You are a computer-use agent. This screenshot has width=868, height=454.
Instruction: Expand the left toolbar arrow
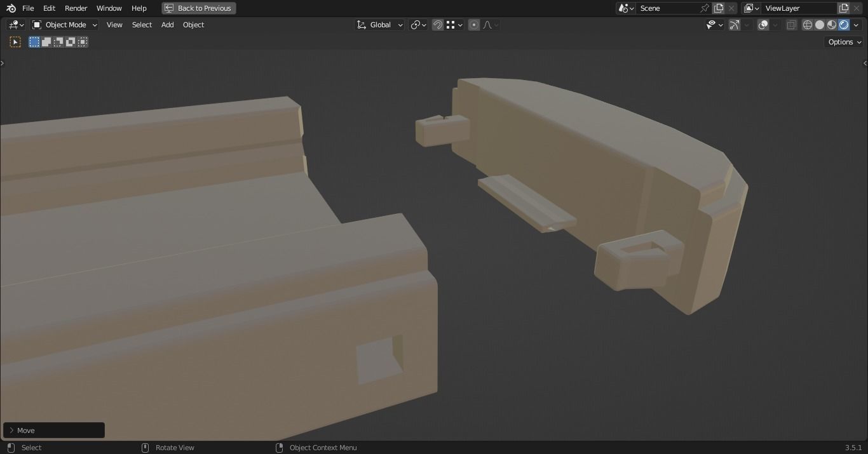(3, 63)
